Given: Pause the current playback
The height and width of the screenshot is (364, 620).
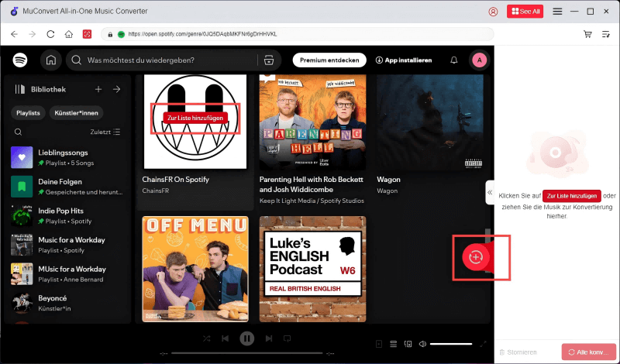Looking at the screenshot, I should click(x=246, y=338).
